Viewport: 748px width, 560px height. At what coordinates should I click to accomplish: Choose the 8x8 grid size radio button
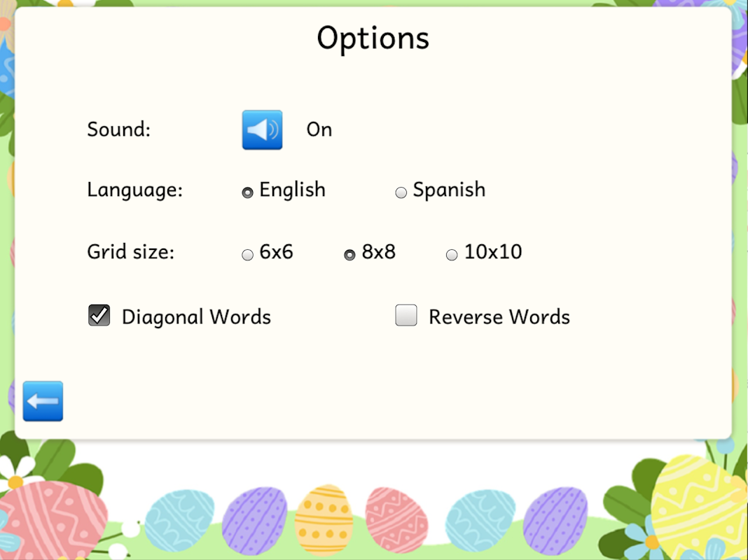pos(349,255)
